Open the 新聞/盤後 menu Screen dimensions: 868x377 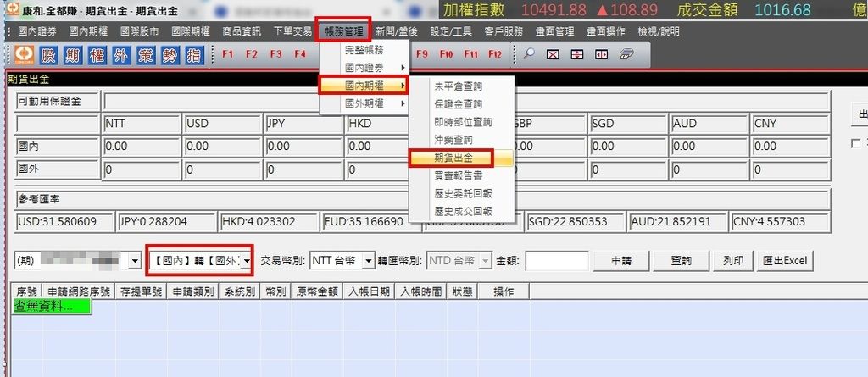pos(395,31)
